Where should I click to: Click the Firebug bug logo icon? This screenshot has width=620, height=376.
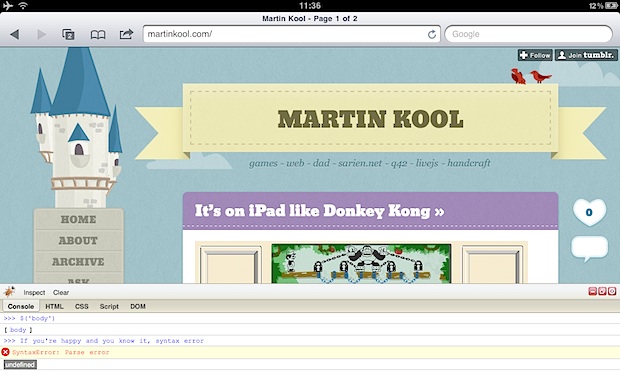tap(9, 292)
